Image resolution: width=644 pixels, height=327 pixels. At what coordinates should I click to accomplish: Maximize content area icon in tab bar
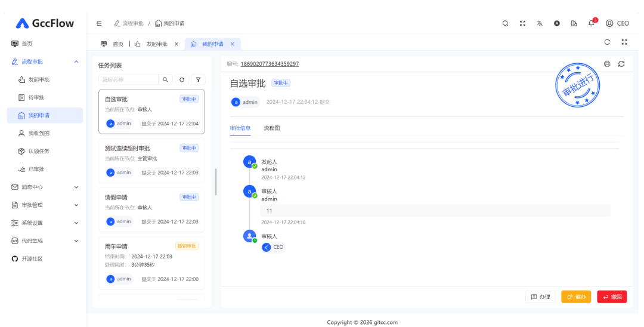(624, 42)
